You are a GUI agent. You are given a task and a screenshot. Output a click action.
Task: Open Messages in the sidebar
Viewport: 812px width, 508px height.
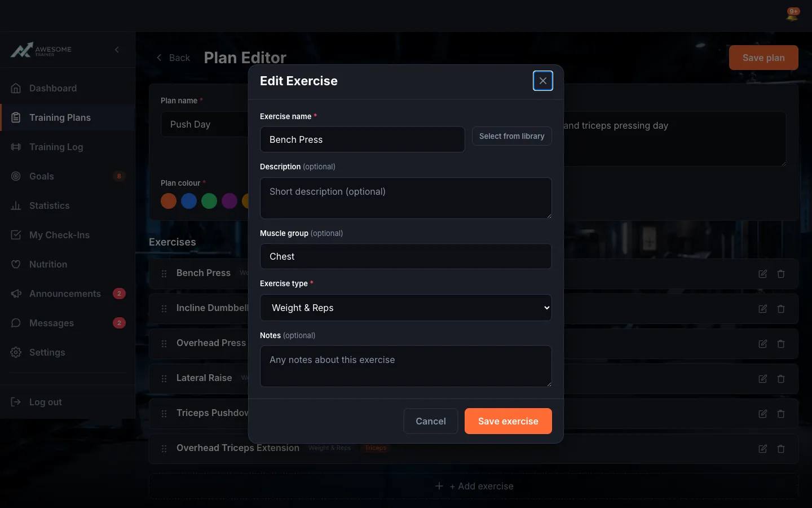point(68,323)
